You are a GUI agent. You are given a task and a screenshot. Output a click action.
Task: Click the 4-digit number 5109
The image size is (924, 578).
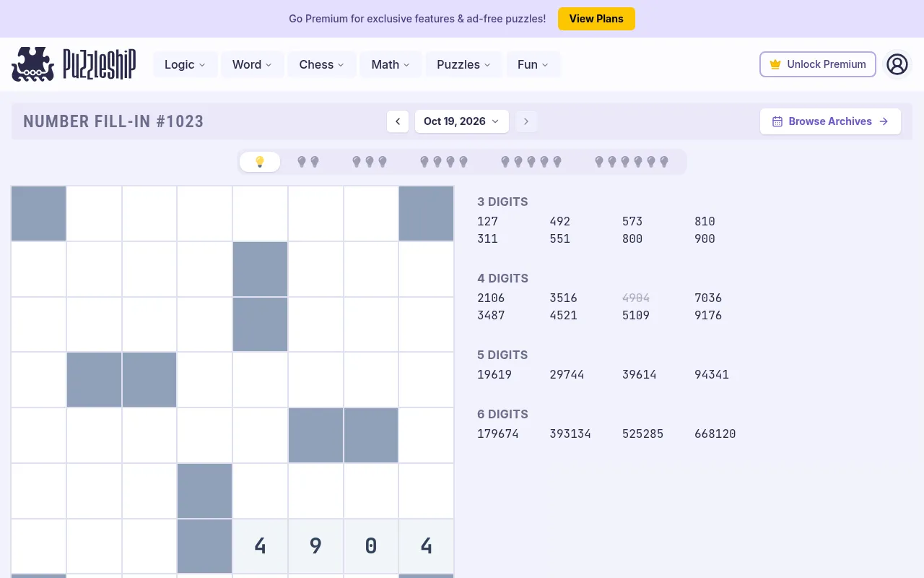click(636, 315)
